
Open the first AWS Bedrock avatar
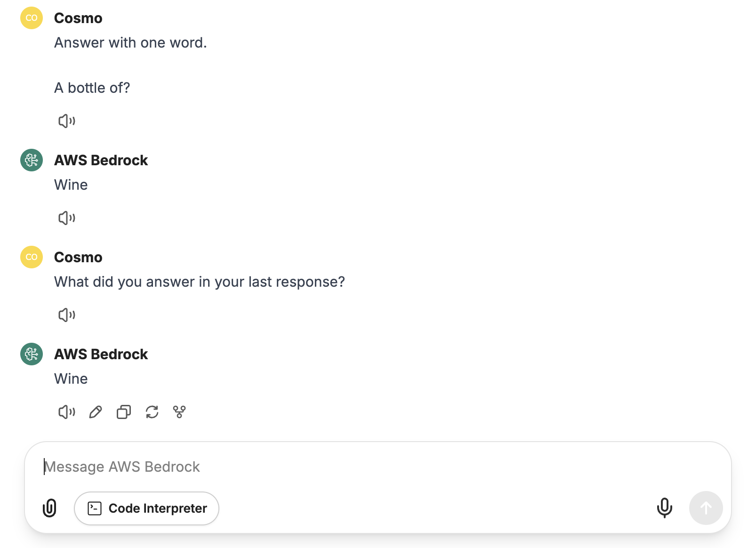tap(32, 160)
